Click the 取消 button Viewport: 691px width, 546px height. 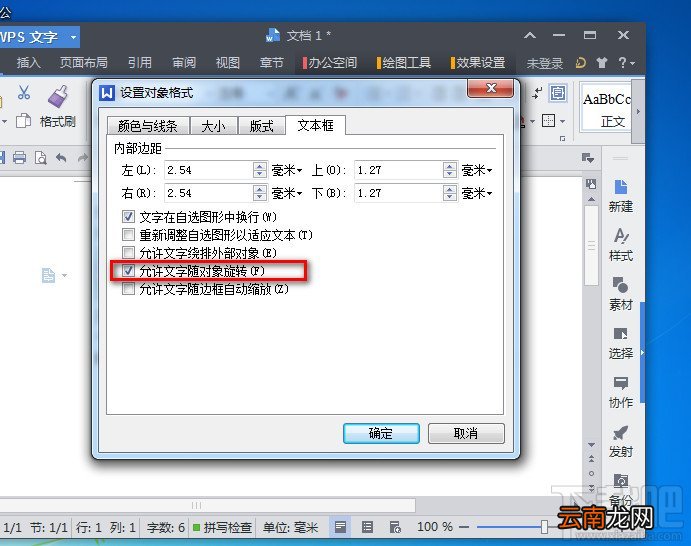tap(466, 433)
